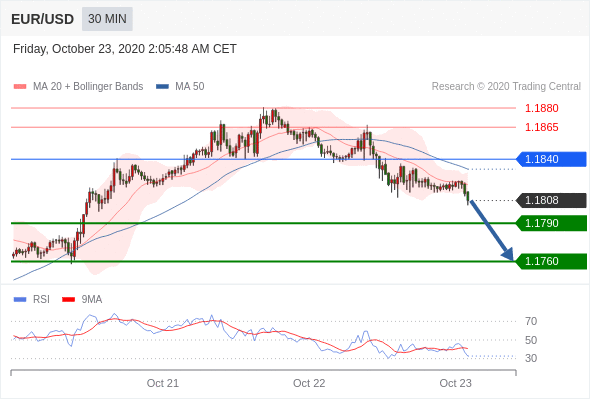Click the 30 MIN timeframe button

click(x=107, y=19)
